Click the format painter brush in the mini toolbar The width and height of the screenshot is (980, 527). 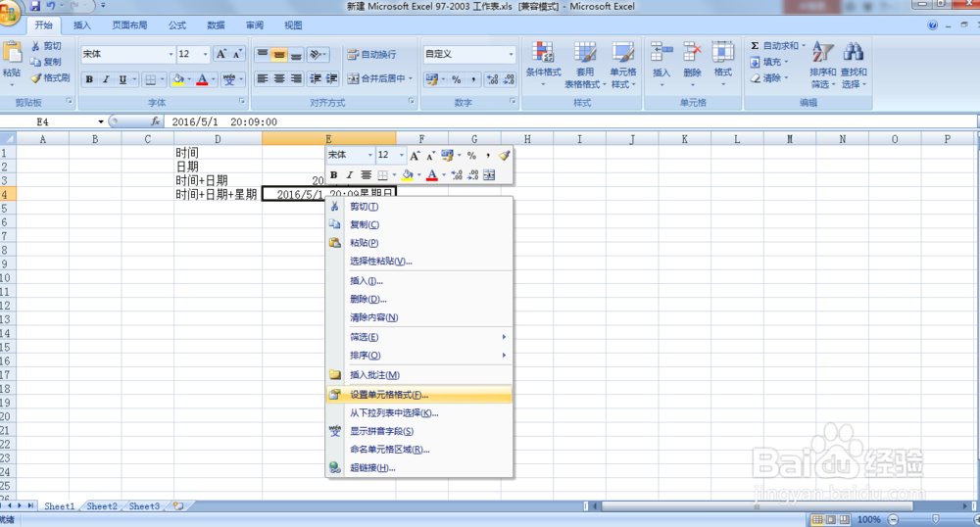click(504, 155)
